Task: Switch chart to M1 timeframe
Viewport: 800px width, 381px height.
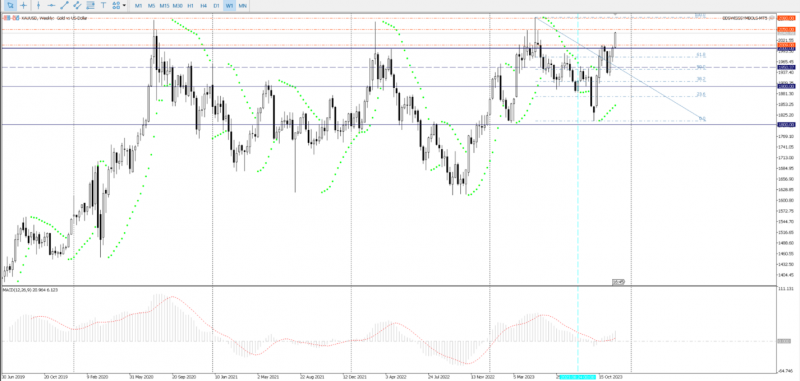Action: click(138, 5)
